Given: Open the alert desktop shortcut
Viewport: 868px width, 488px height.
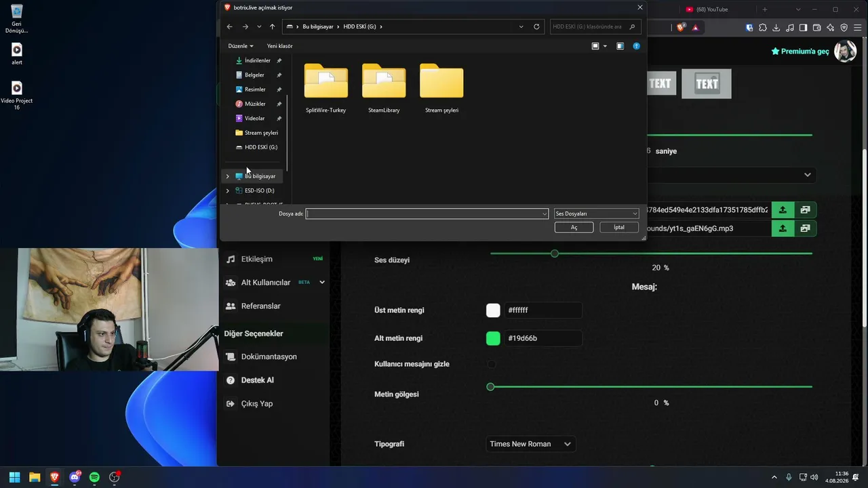Looking at the screenshot, I should point(17,54).
